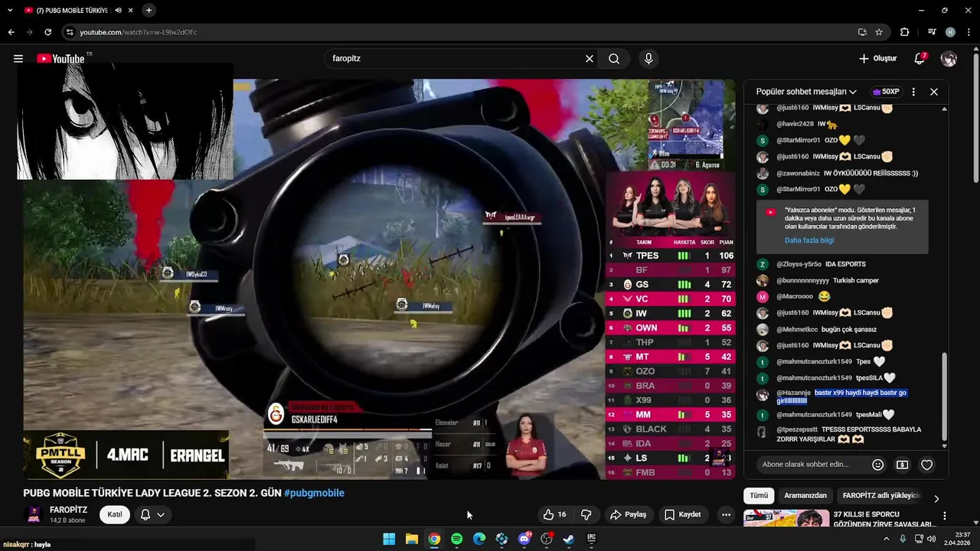Open YouTube notifications bell
Screen dimensions: 980x551
click(x=920, y=58)
